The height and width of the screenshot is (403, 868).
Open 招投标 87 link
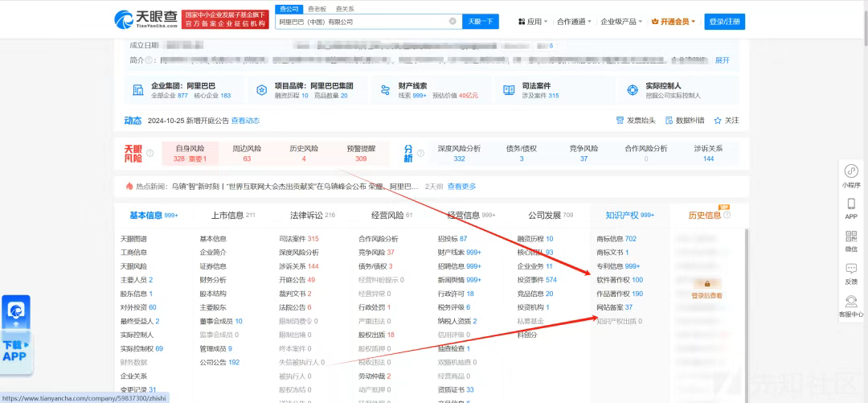click(x=452, y=239)
